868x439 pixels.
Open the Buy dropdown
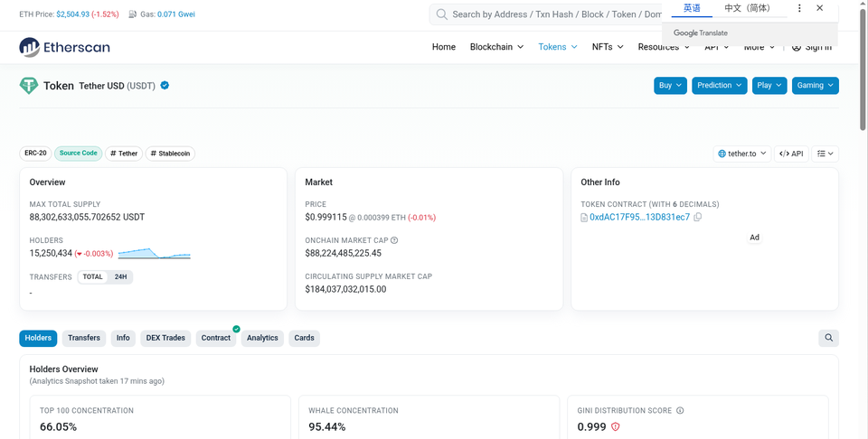670,86
